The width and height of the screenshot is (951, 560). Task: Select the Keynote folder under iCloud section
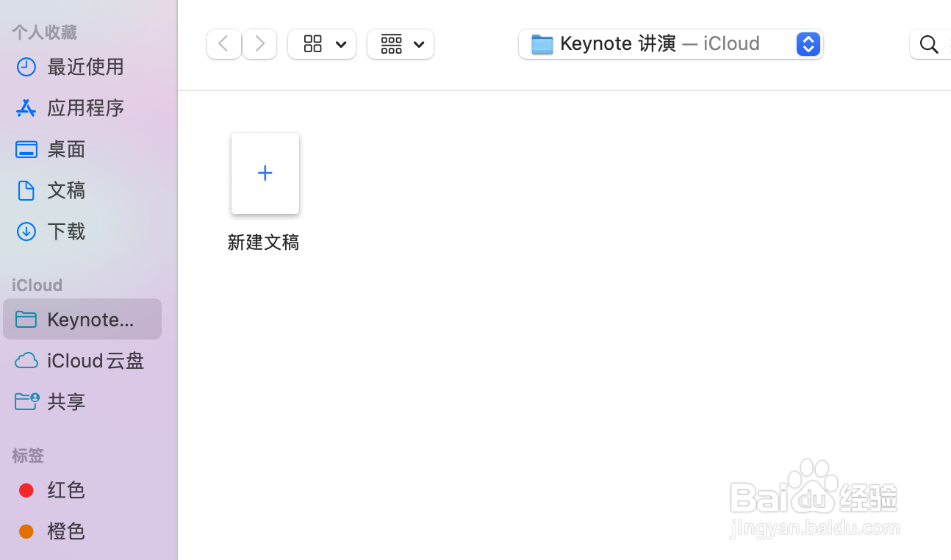(82, 319)
